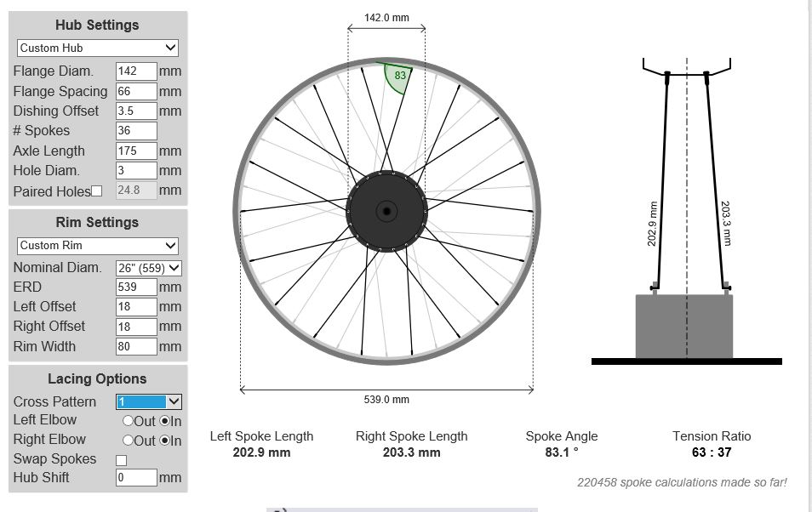Viewport: 812px width, 512px height.
Task: Select Left Elbow In radio button
Action: pyautogui.click(x=165, y=421)
